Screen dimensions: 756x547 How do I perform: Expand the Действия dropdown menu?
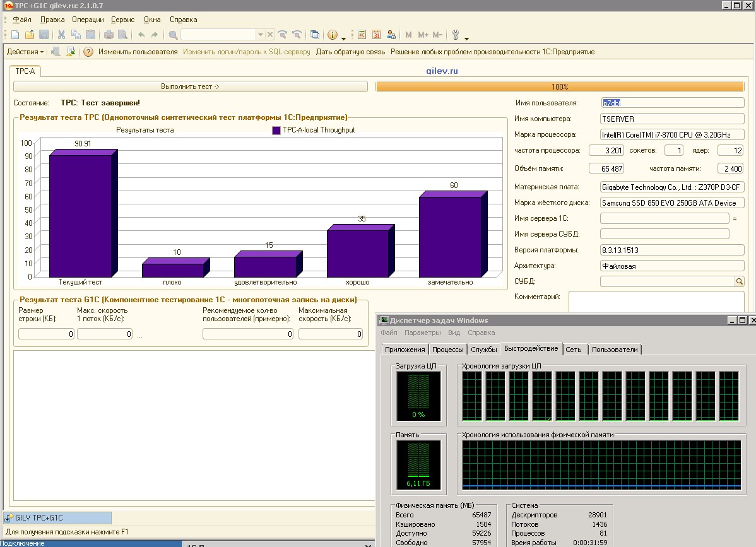(x=25, y=52)
